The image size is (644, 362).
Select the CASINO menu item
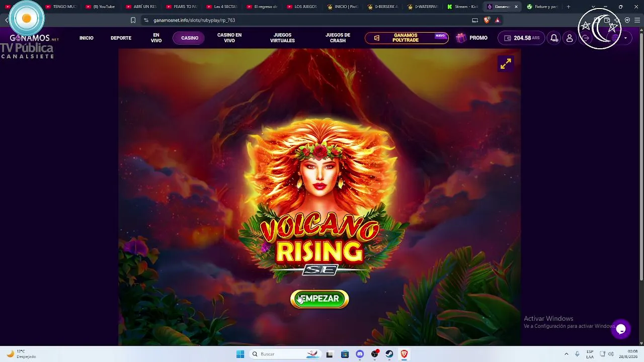(190, 38)
